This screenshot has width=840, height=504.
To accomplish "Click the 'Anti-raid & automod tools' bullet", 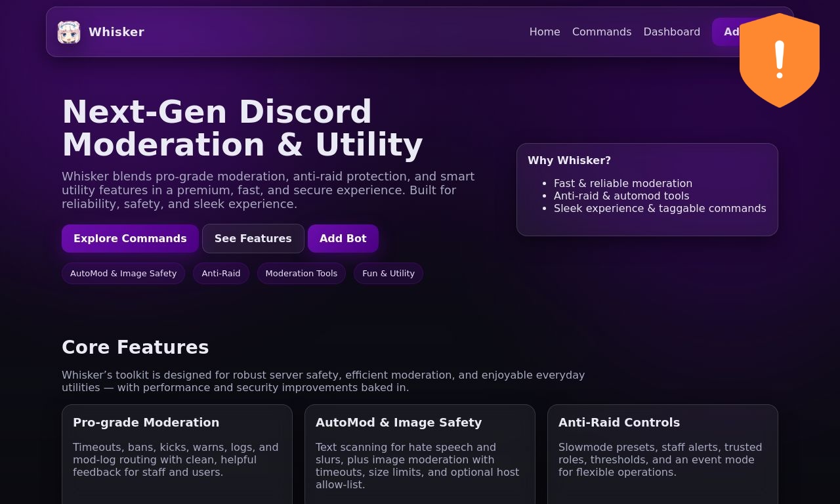I will 621,196.
